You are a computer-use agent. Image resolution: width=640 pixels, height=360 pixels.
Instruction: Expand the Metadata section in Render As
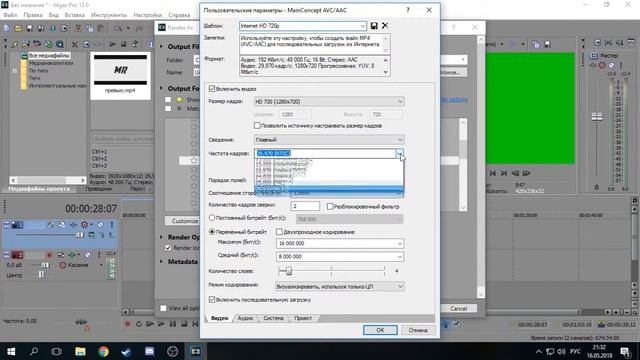point(162,262)
